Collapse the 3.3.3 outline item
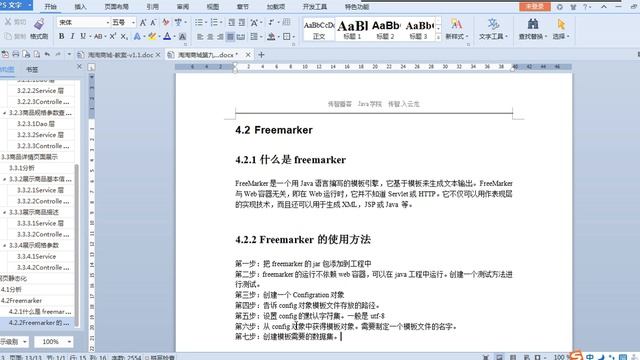 pos(4,212)
